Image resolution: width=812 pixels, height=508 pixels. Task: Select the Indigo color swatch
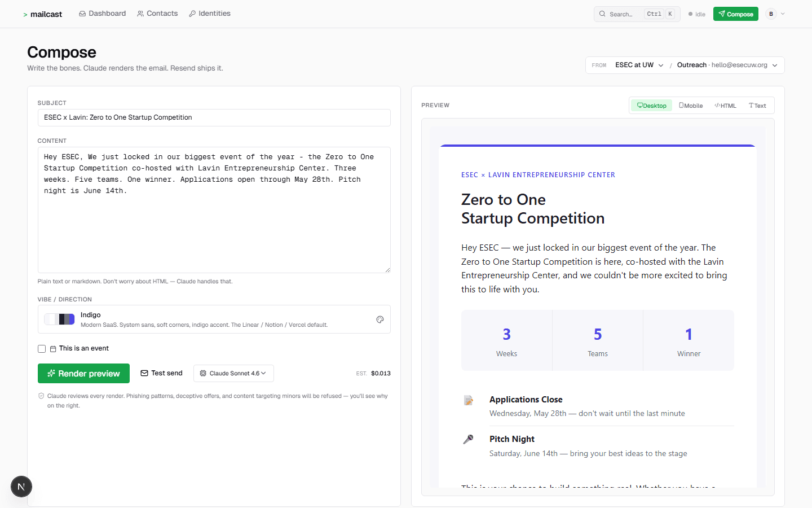tap(59, 319)
